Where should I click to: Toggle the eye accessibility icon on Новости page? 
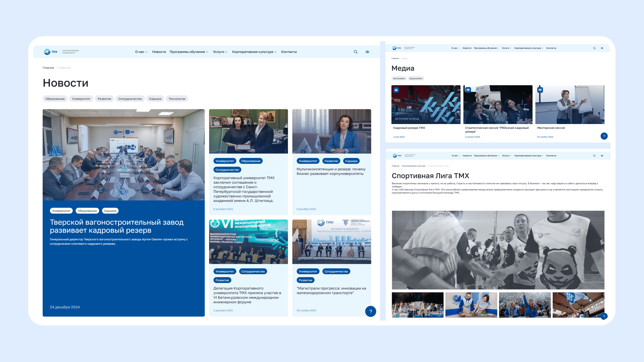coord(367,52)
